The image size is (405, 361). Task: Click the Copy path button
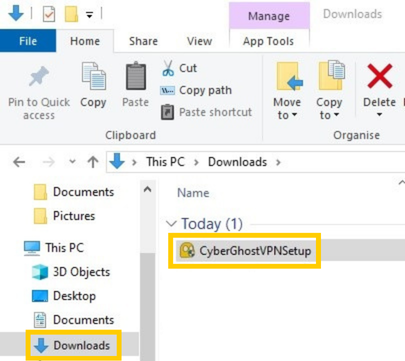pos(196,90)
